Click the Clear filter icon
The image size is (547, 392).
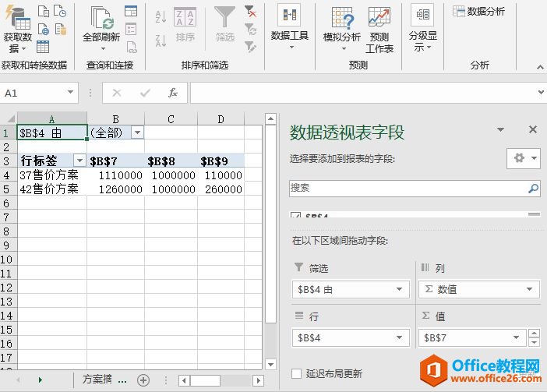[250, 11]
